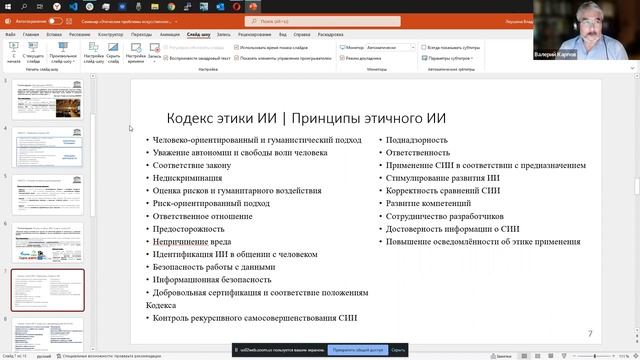This screenshot has width=640, height=360.
Task: Click 'Скрыть' on the Zoom sharing bar
Action: click(x=398, y=350)
